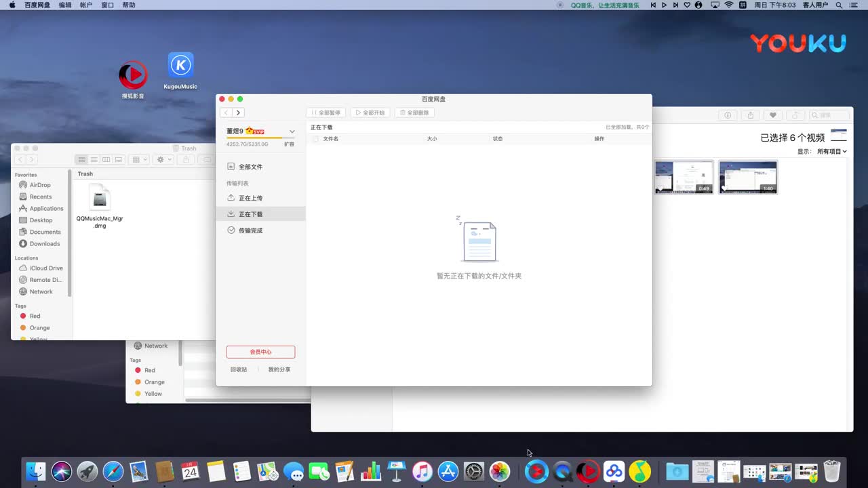The image size is (868, 488).
Task: Click 全部暂停 pause all button
Action: [x=325, y=113]
